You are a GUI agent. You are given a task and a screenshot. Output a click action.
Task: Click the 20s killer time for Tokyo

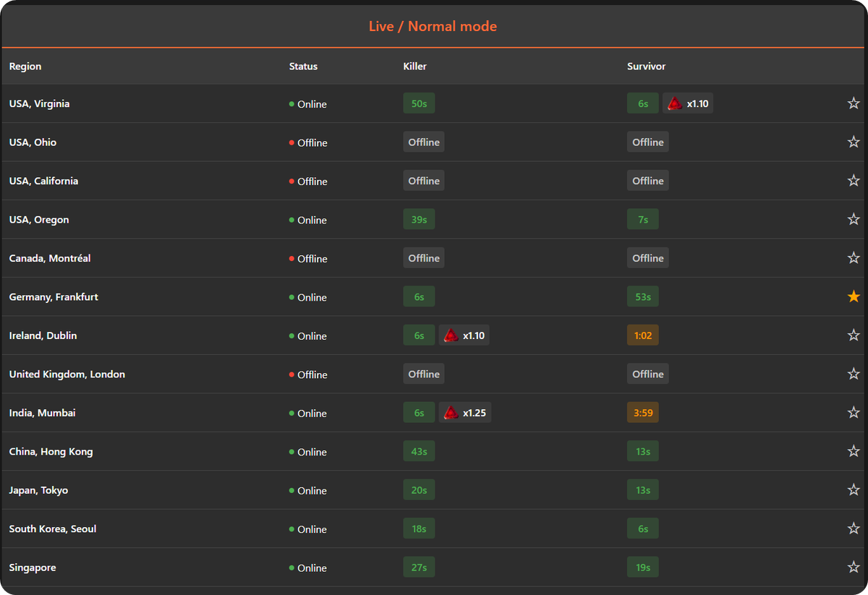tap(419, 490)
